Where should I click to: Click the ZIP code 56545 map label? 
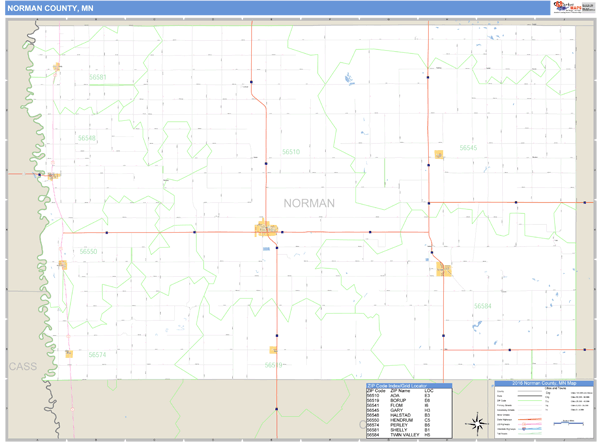pyautogui.click(x=469, y=148)
